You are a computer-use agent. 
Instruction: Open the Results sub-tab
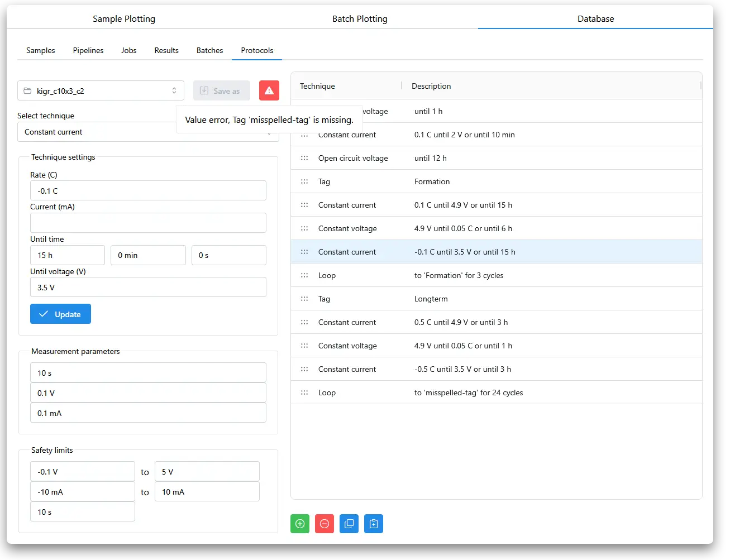tap(166, 50)
